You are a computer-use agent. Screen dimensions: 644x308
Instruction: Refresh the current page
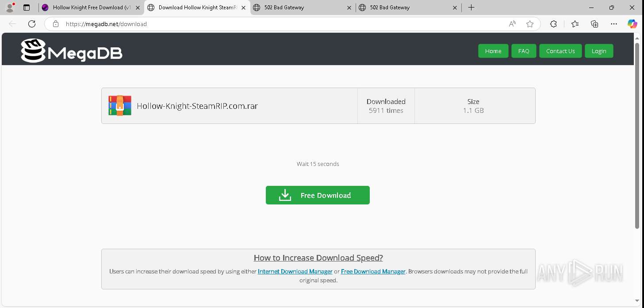point(31,24)
